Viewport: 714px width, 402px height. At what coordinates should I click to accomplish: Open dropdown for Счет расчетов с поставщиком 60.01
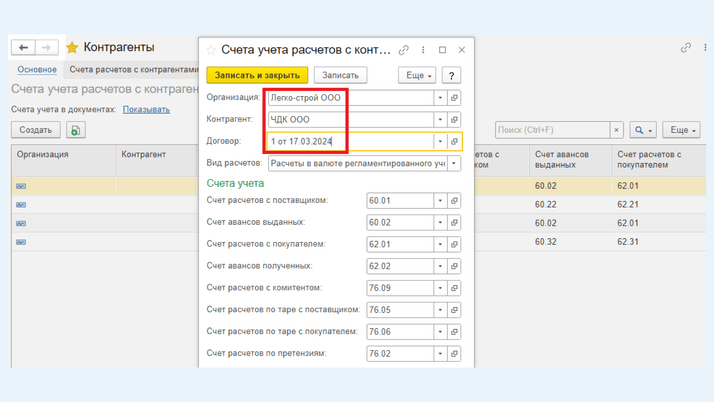(439, 201)
